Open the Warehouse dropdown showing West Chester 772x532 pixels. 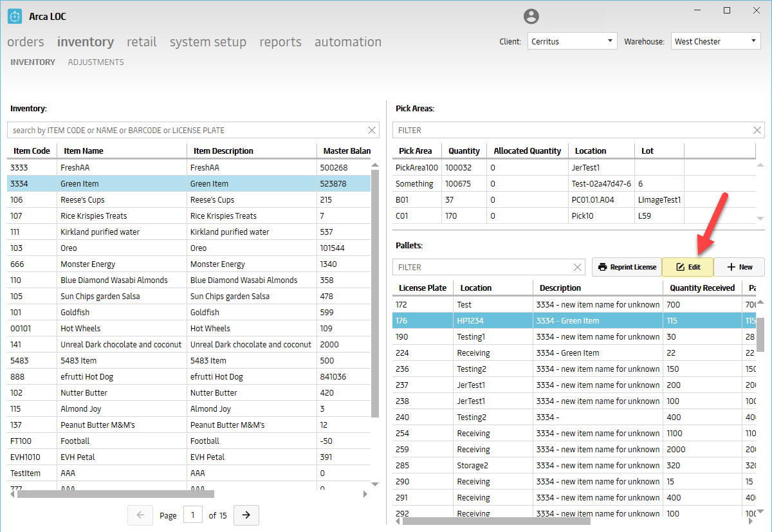[x=715, y=41]
